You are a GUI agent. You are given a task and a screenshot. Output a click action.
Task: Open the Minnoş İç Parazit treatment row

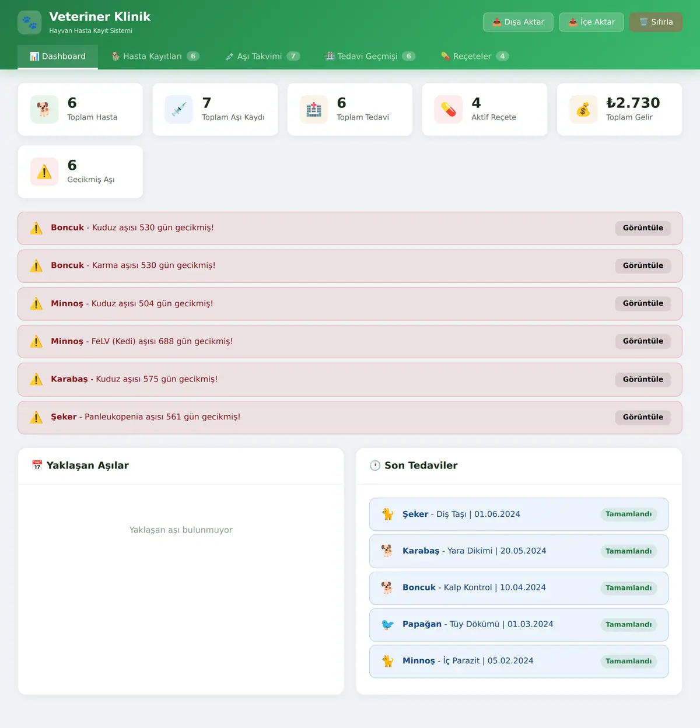pos(519,661)
